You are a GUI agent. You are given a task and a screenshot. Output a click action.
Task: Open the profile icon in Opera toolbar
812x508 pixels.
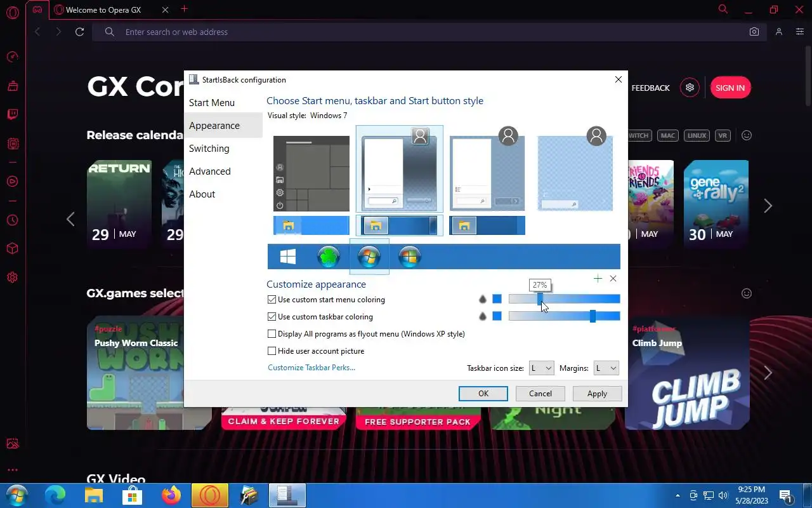[779, 32]
